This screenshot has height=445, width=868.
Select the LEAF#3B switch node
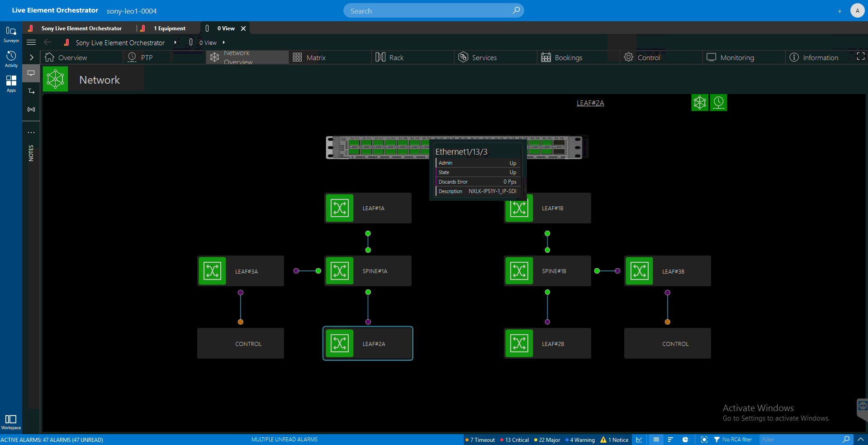[668, 271]
